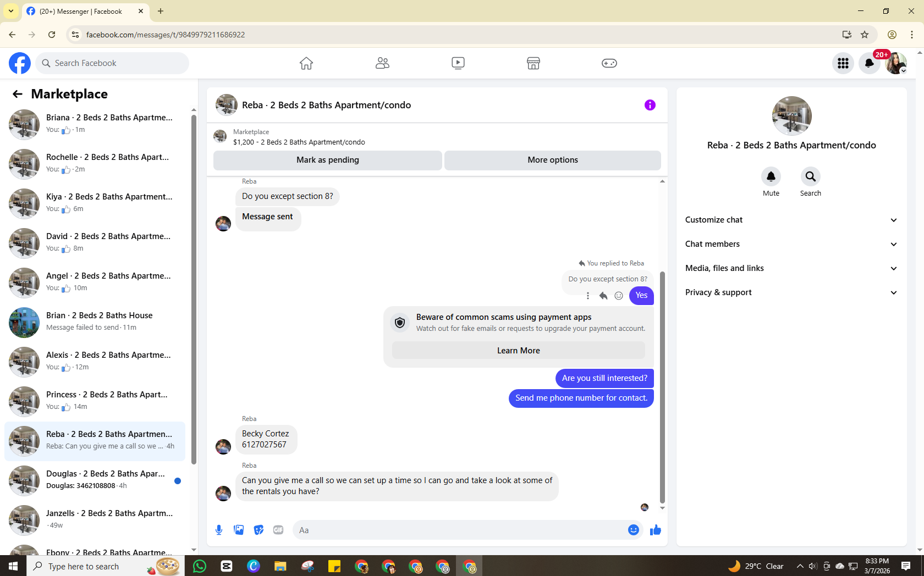Click the Windows taskbar search box

click(106, 566)
